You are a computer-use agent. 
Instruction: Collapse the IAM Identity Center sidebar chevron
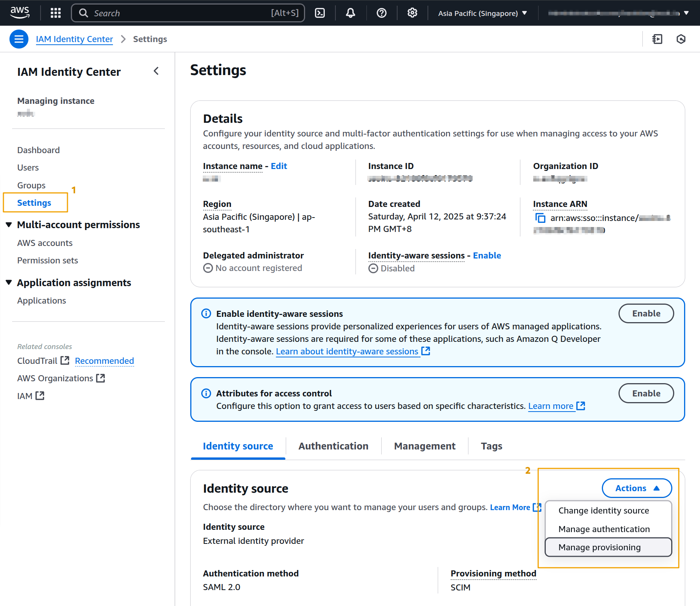coord(156,71)
